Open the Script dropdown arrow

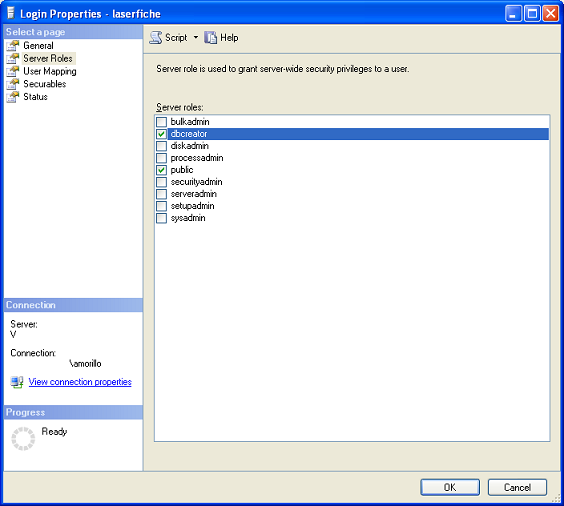coord(196,37)
